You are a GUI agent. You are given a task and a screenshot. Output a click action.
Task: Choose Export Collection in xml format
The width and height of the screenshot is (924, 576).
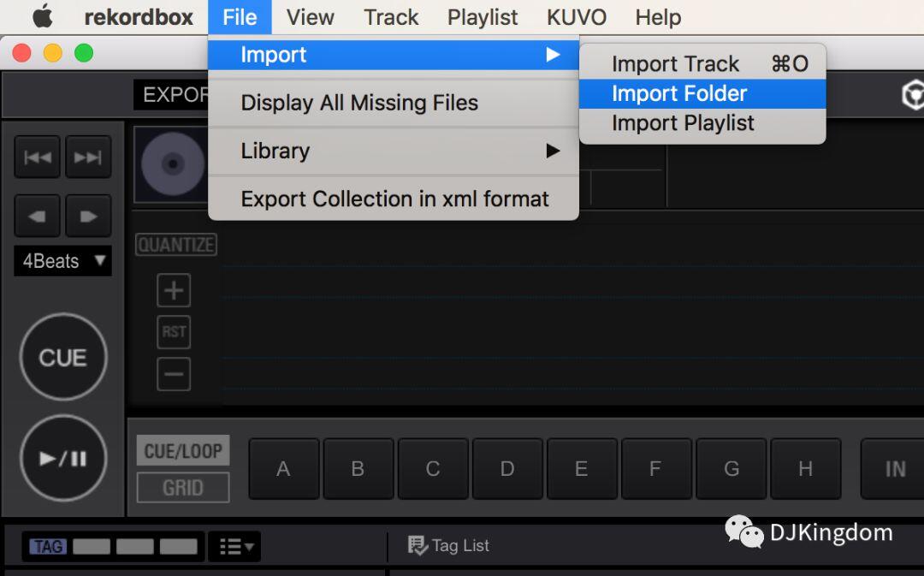pos(394,199)
